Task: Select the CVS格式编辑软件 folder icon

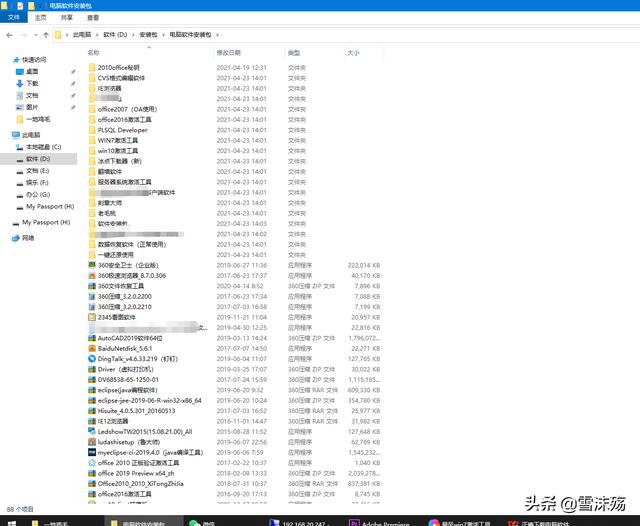Action: tap(92, 78)
